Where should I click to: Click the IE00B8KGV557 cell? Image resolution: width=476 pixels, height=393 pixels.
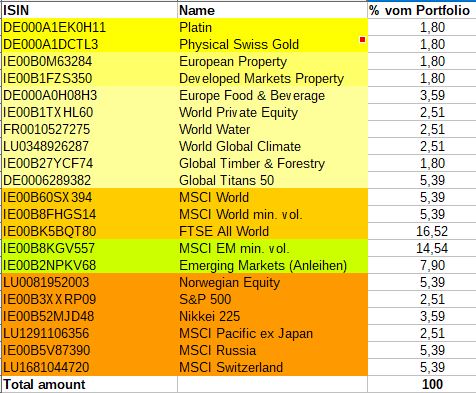click(x=89, y=248)
